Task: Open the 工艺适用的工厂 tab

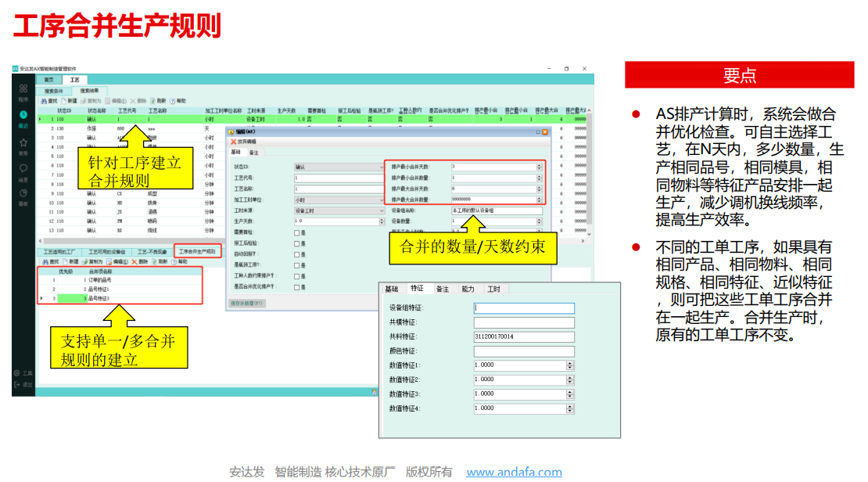Action: (x=59, y=252)
